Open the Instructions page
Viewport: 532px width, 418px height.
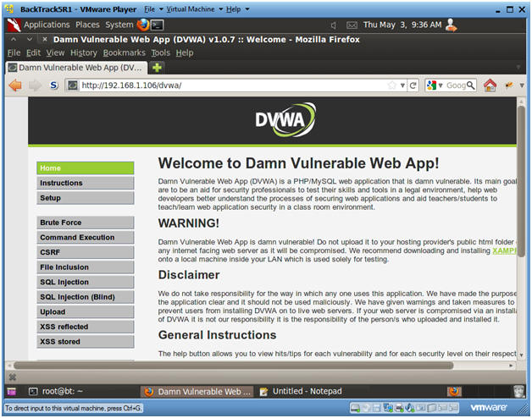click(86, 183)
